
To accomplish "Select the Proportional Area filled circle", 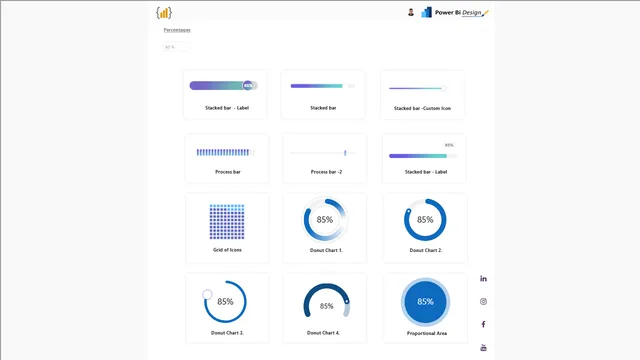I will tap(425, 302).
